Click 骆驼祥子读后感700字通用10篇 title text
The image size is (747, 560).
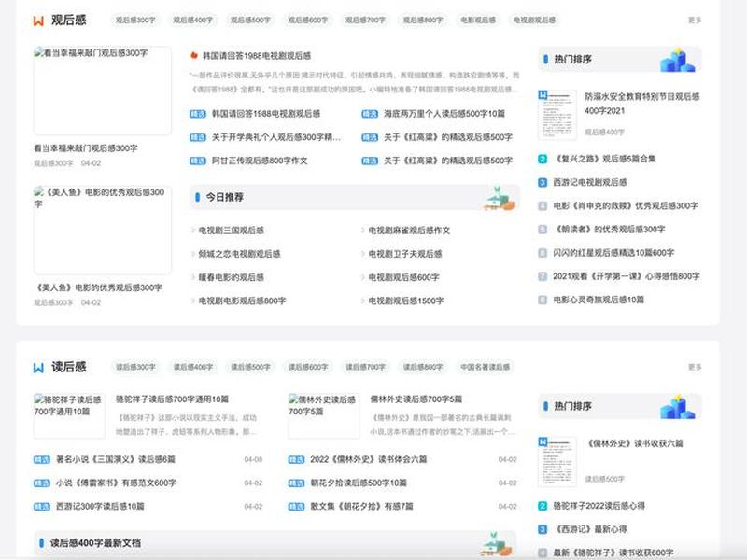(172, 399)
